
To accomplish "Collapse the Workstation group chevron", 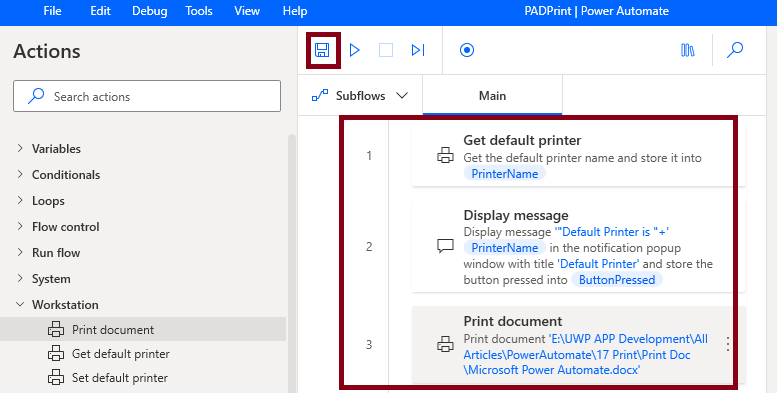I will coord(20,304).
